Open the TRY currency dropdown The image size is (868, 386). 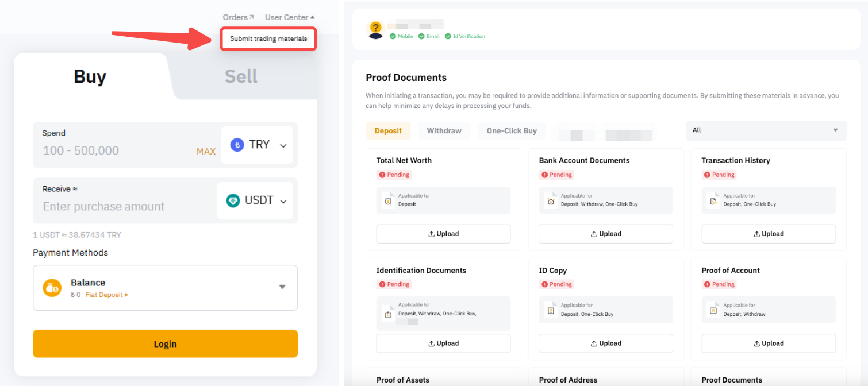(x=283, y=145)
